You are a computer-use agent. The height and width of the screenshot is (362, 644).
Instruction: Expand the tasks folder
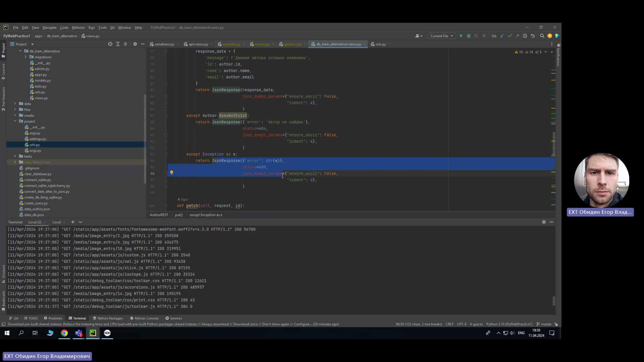(15, 156)
